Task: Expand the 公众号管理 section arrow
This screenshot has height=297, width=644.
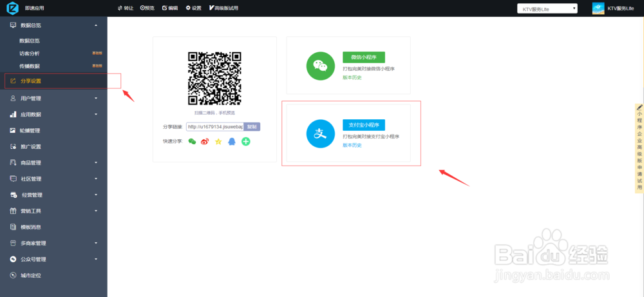Action: [x=96, y=259]
